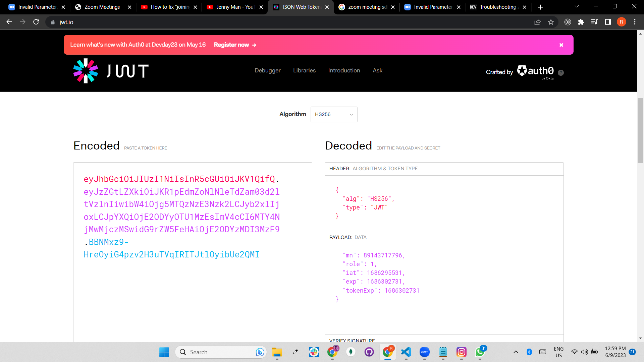Image resolution: width=644 pixels, height=362 pixels.
Task: Switch to the Zoom Meetings tab
Action: 102,7
